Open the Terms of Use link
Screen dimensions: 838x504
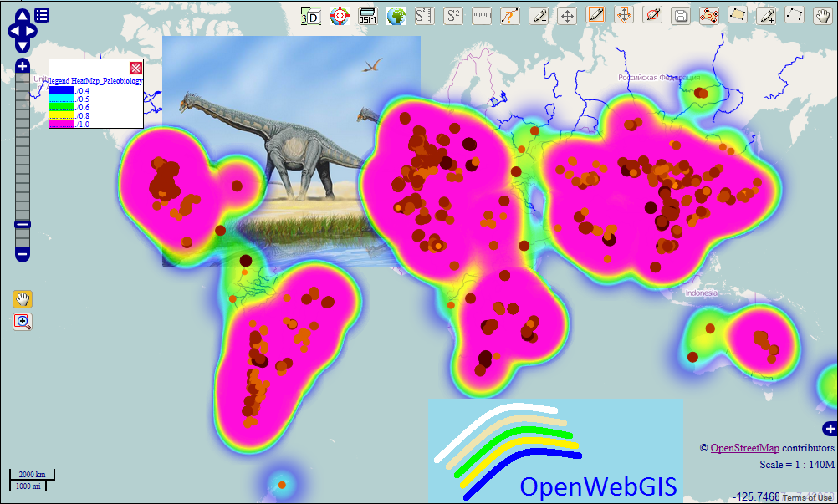pos(807,497)
